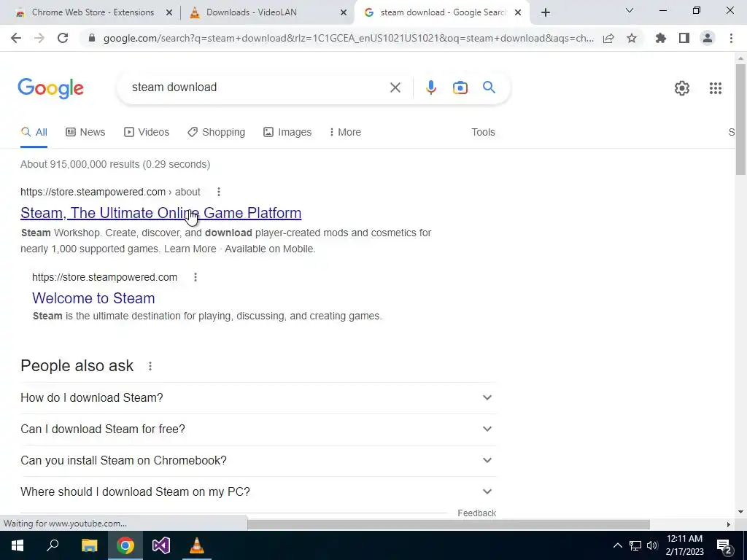The image size is (747, 560).
Task: Close the Downloads - VideoLAN tab
Action: (x=344, y=13)
